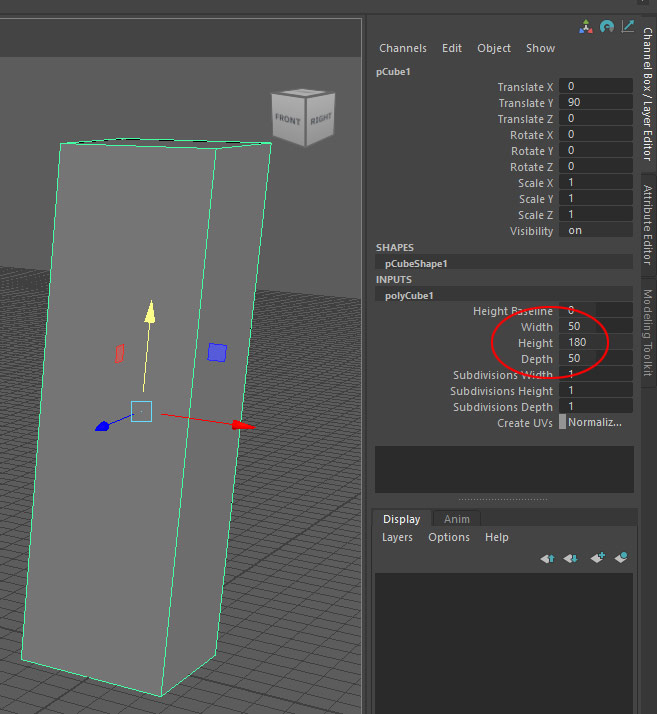Move selected layer down in Layer Editor
The image size is (657, 714).
point(570,558)
